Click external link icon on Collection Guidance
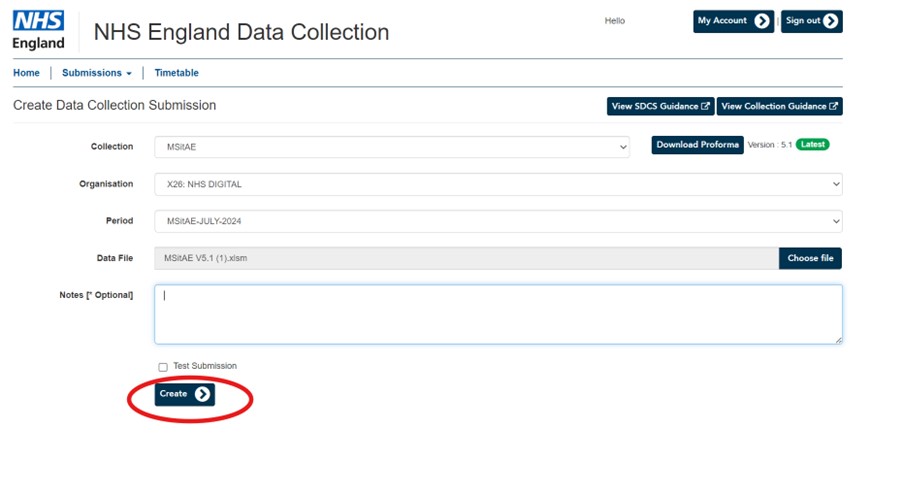Viewport: 903px width, 494px height. coord(833,106)
